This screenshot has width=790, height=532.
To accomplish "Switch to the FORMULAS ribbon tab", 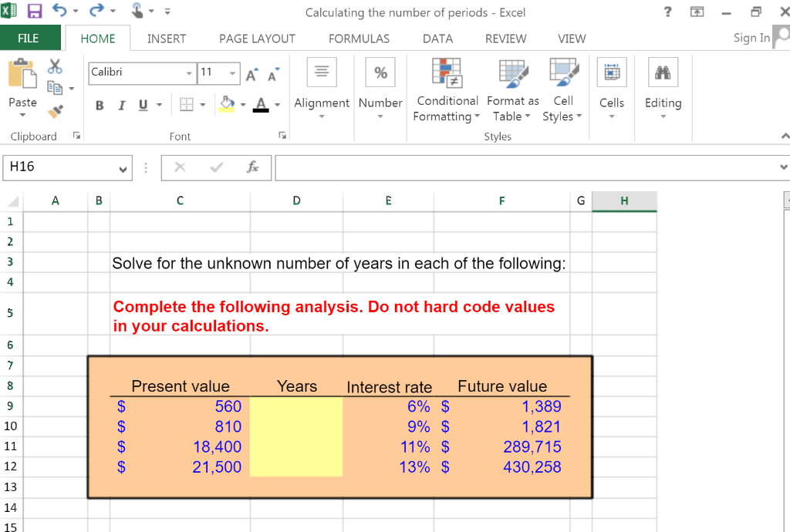I will (x=359, y=39).
